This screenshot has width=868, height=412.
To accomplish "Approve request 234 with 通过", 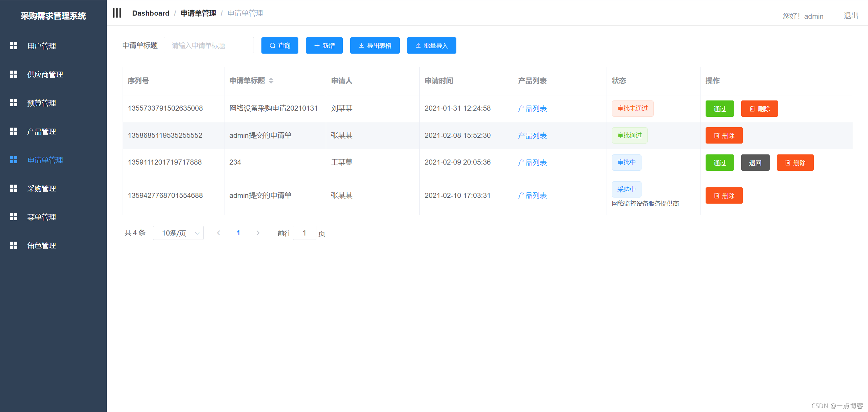I will point(719,163).
